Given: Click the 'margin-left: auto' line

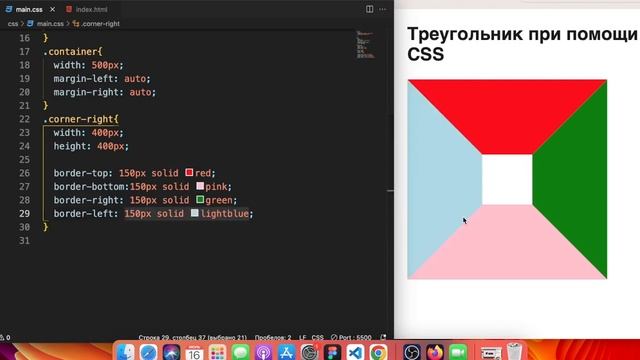Looking at the screenshot, I should (x=102, y=79).
